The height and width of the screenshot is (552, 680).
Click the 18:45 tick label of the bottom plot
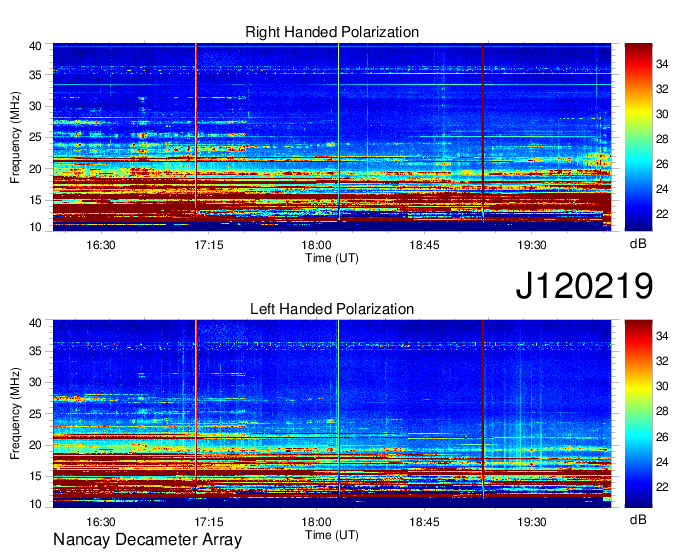tap(424, 522)
